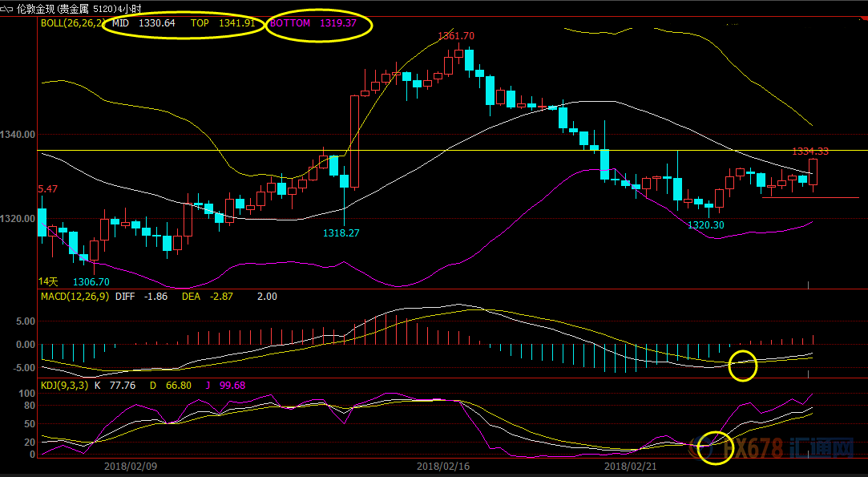868x477 pixels.
Task: Select the 20 KDJ axis label
Action: (30, 442)
